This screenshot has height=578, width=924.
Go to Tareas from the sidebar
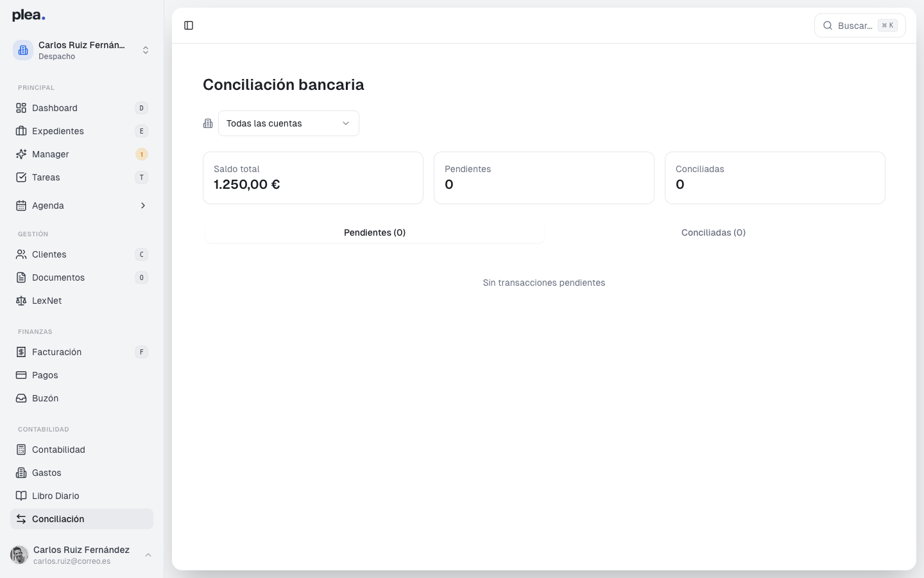(x=45, y=177)
